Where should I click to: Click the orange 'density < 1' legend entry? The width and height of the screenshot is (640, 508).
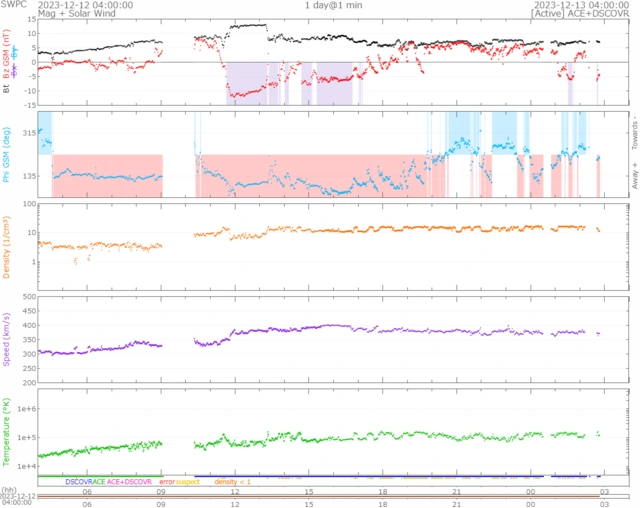233,482
